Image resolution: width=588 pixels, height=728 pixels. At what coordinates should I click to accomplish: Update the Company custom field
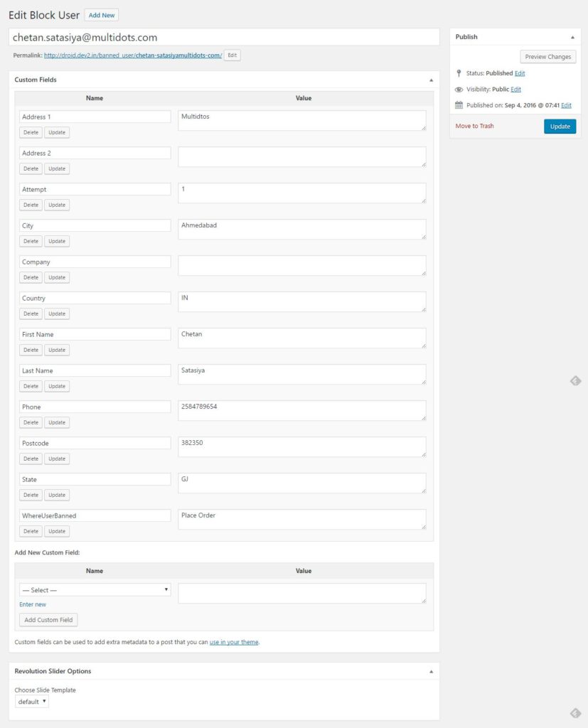tap(57, 277)
